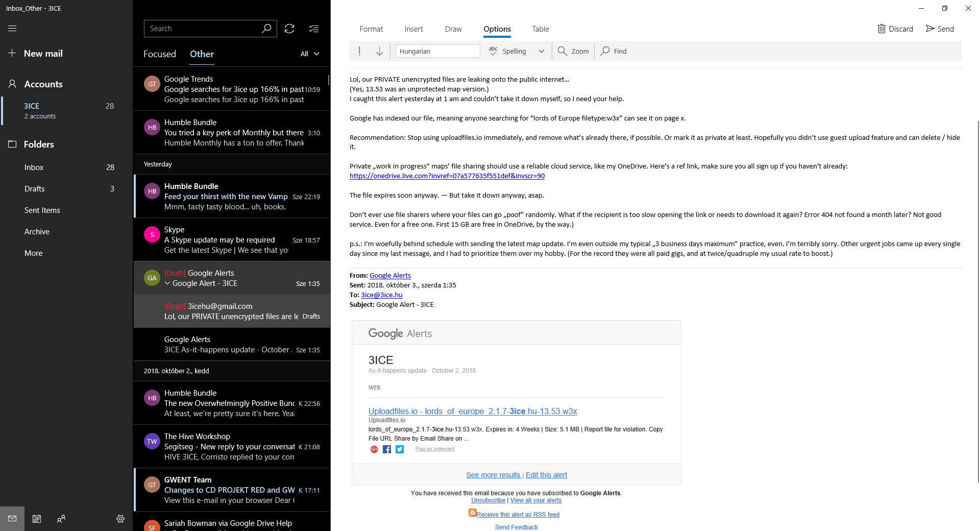The height and width of the screenshot is (531, 980).
Task: Open the Drafts folder
Action: pos(66,189)
